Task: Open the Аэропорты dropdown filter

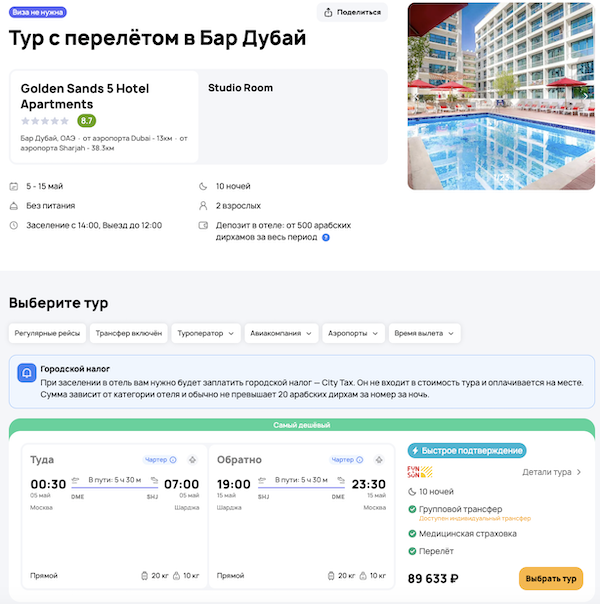Action: (x=354, y=333)
